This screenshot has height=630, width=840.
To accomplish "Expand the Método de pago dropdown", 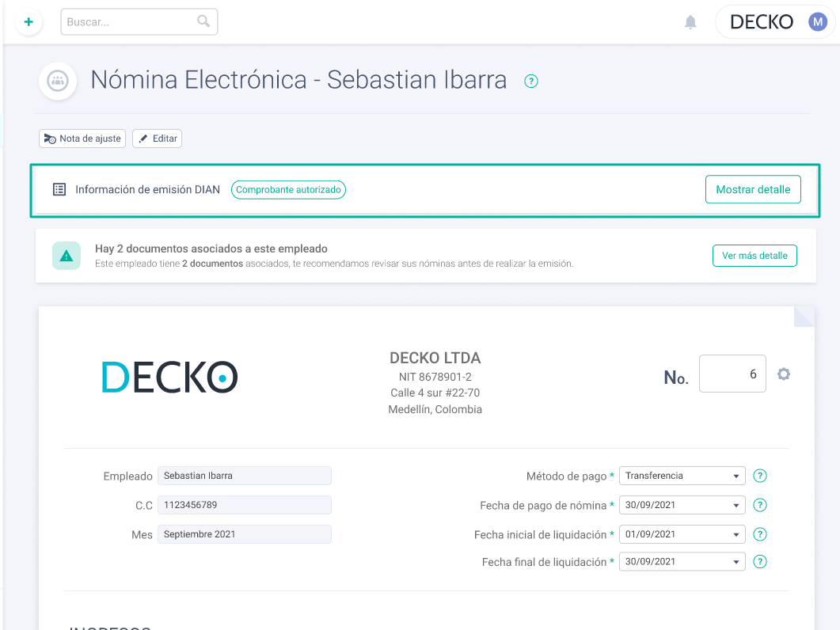I will click(x=682, y=476).
